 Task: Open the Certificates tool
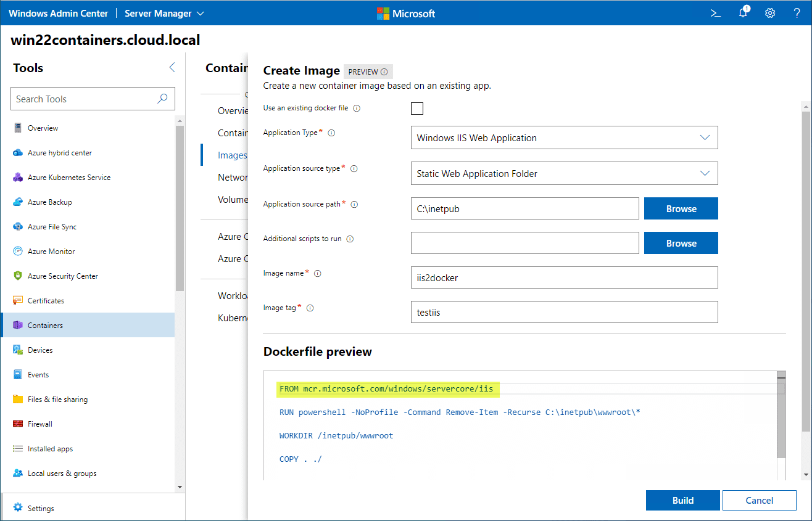click(x=46, y=301)
